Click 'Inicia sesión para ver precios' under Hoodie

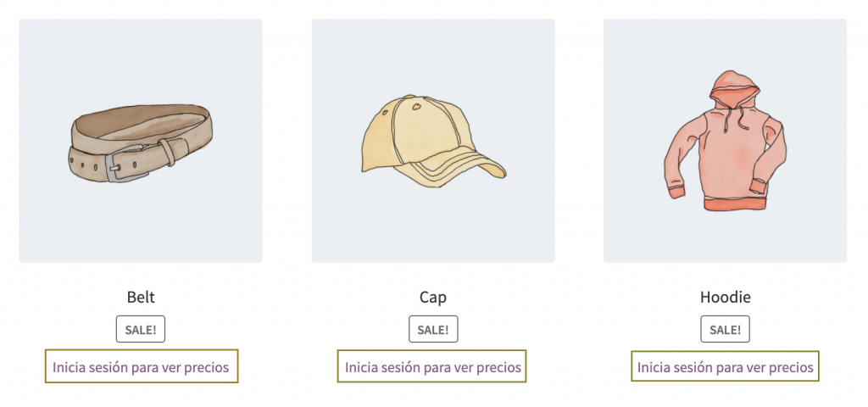click(725, 367)
